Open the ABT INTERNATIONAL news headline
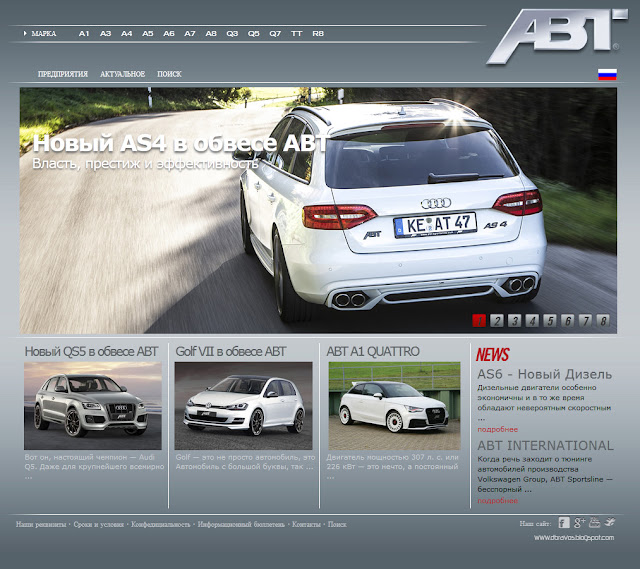The image size is (640, 569). pos(545,445)
